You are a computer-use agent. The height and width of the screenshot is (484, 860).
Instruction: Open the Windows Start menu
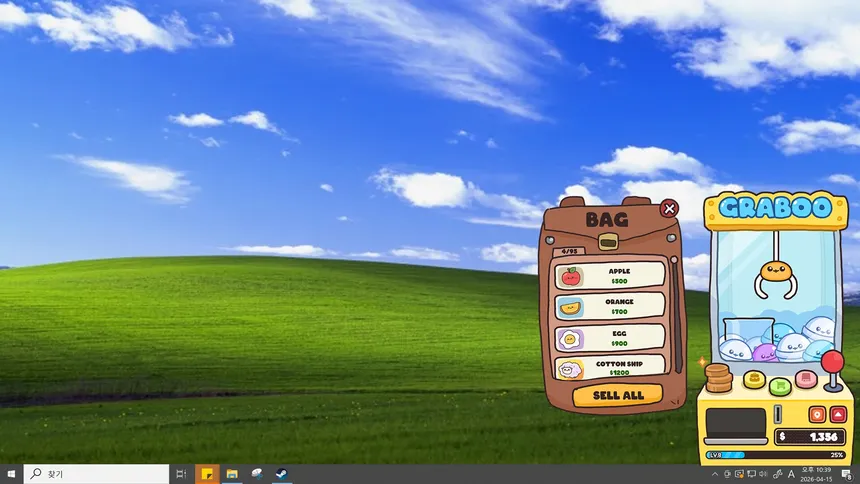[11, 474]
